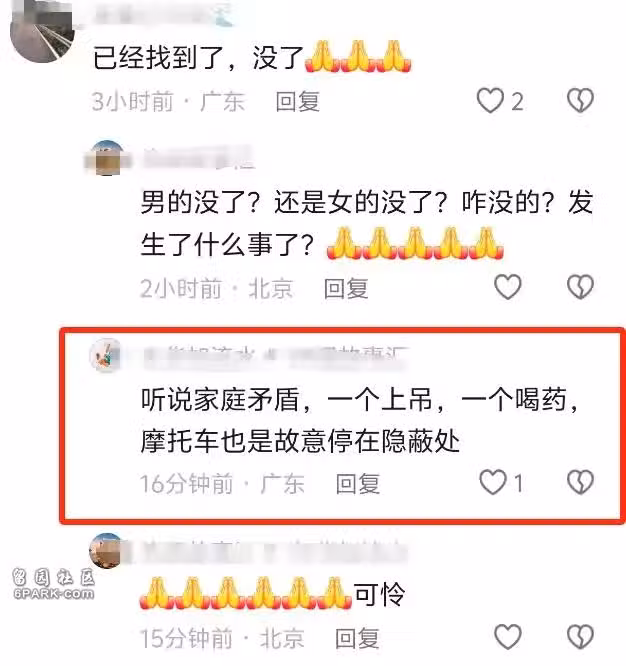Dislike the highlighted 16分钟前 comment
Screen dimensions: 626x666
click(x=580, y=482)
